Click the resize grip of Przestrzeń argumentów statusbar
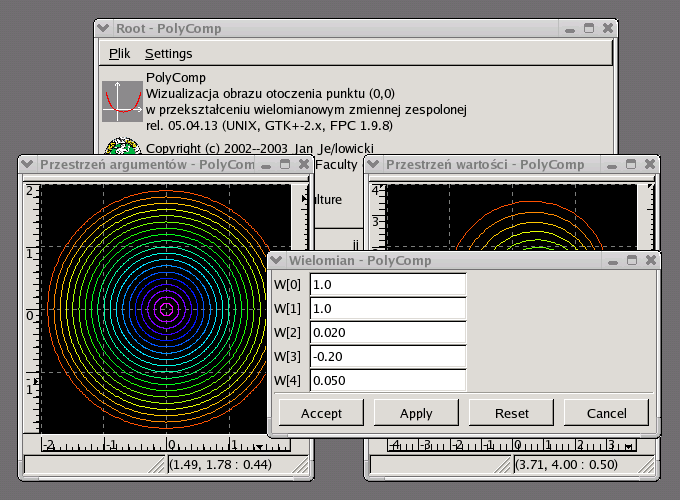 [300, 466]
